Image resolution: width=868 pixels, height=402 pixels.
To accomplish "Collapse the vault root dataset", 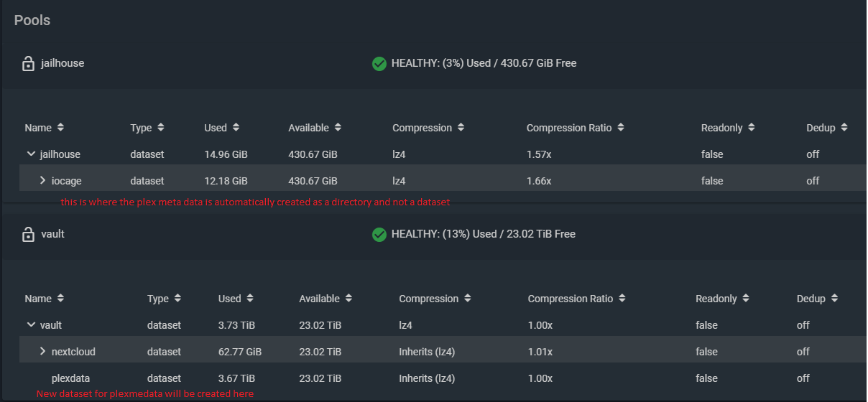I will click(x=31, y=325).
